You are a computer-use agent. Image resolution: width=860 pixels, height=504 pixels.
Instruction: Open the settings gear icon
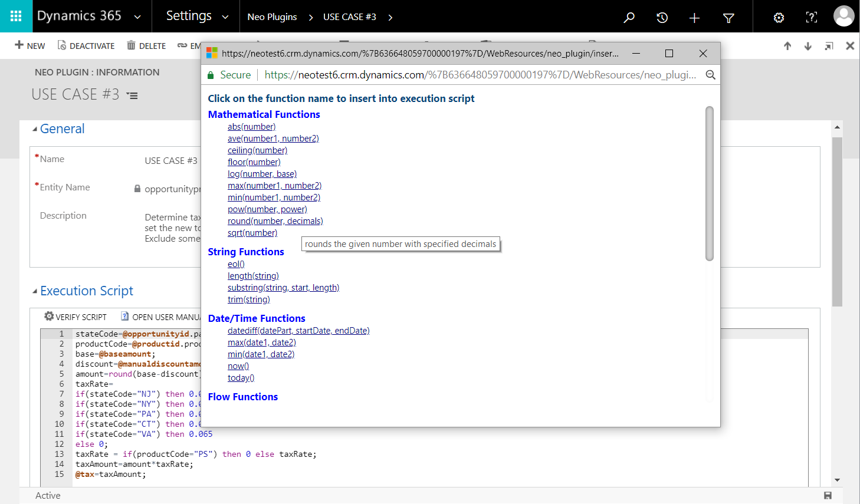779,18
